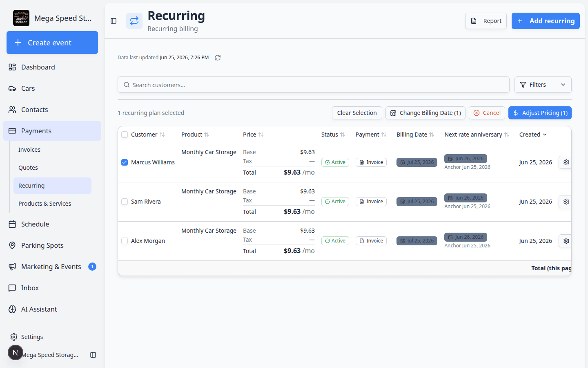
Task: Click the Dashboard grid icon
Action: coord(12,67)
